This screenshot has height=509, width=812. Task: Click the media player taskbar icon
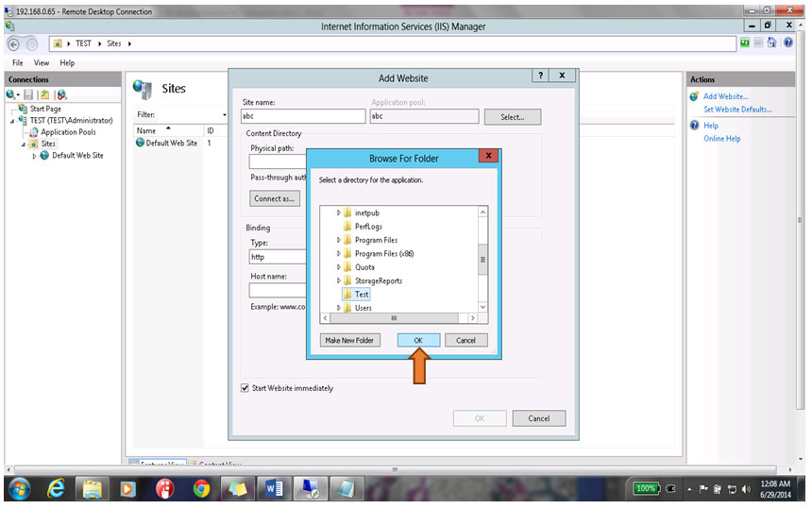point(127,488)
